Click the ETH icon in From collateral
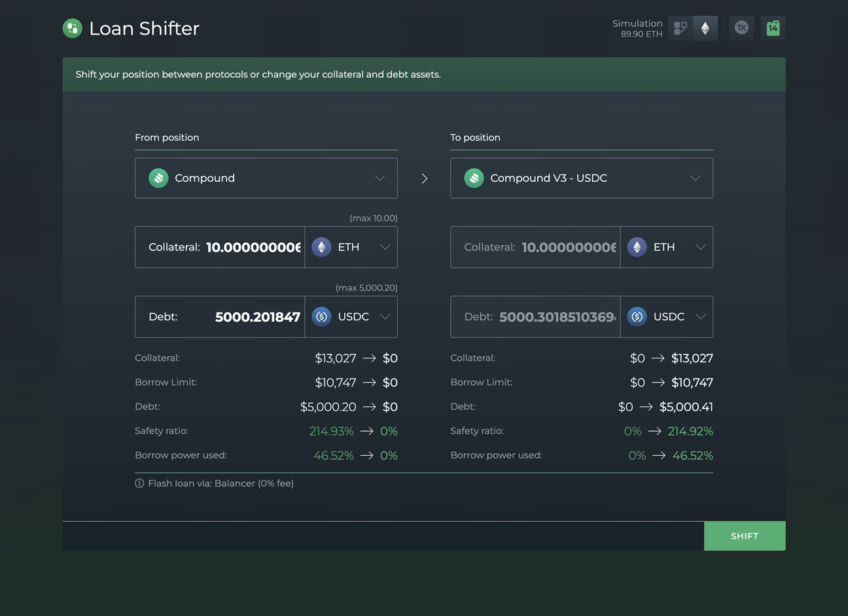Viewport: 848px width, 616px height. [321, 247]
